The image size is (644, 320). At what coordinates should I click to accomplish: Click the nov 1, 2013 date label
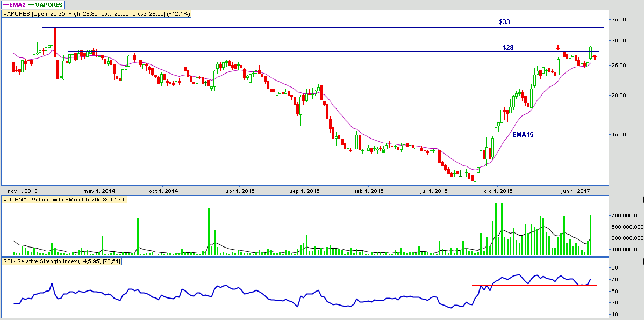tap(23, 191)
